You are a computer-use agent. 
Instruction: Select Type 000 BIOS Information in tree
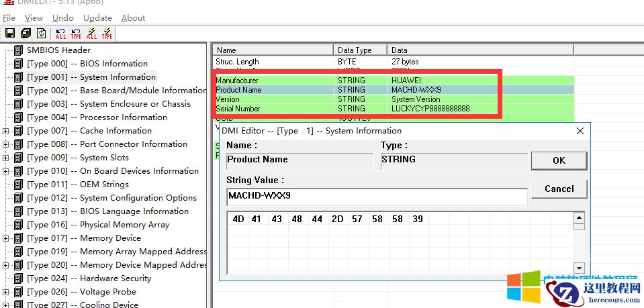pos(87,64)
